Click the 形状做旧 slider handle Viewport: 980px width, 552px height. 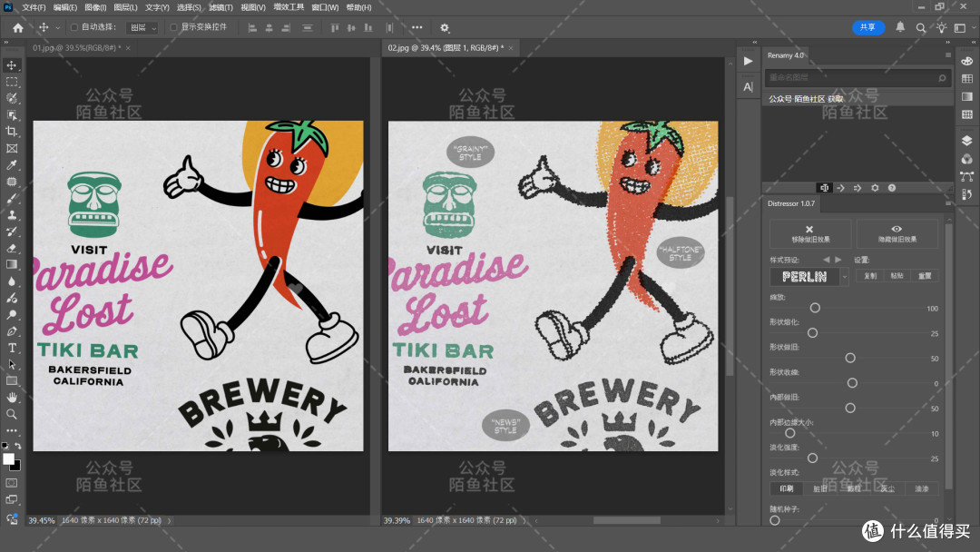click(850, 359)
